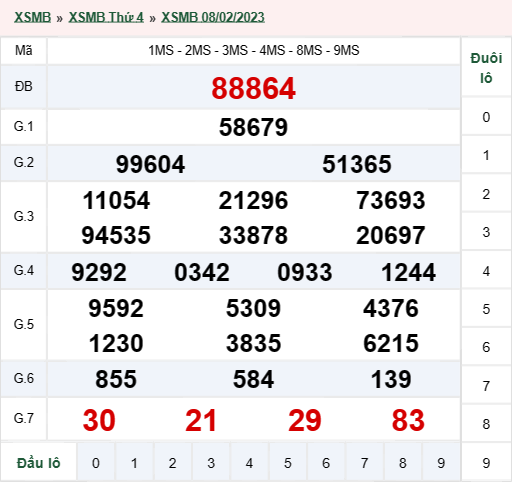Select Đuôi lô digit 2
The height and width of the screenshot is (482, 512).
pos(486,194)
